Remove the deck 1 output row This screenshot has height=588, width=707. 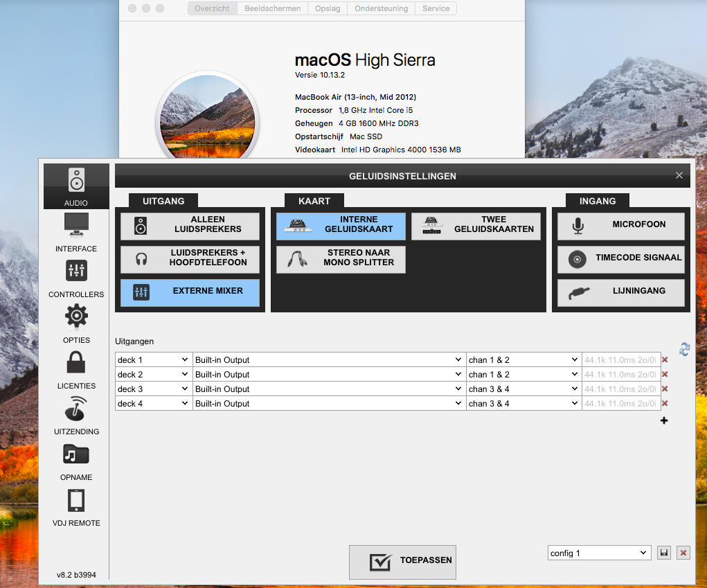coord(665,360)
